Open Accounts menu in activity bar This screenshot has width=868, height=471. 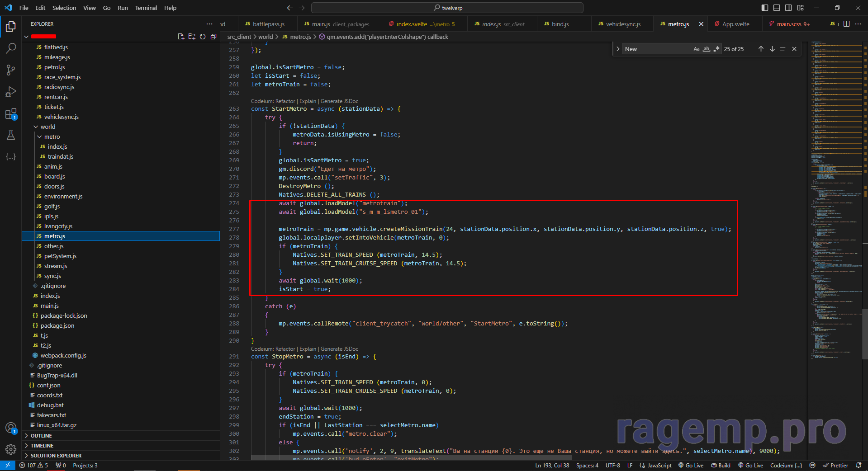coord(11,428)
